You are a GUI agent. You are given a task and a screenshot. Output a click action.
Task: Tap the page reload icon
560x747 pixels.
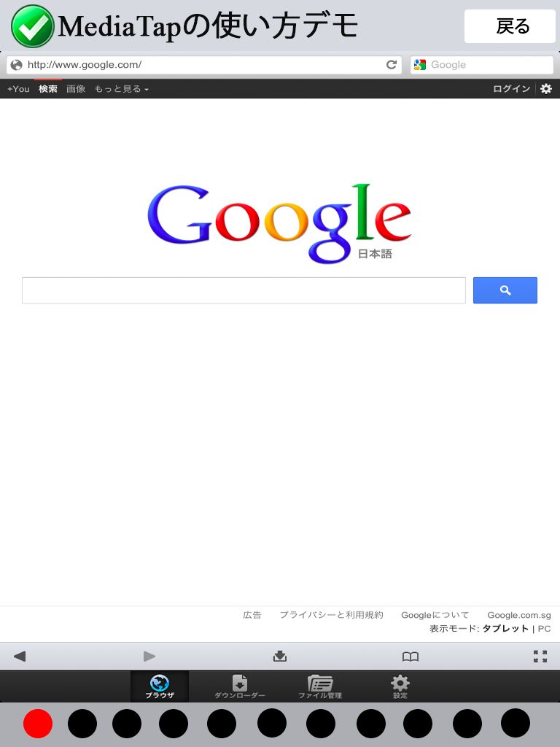pos(392,65)
